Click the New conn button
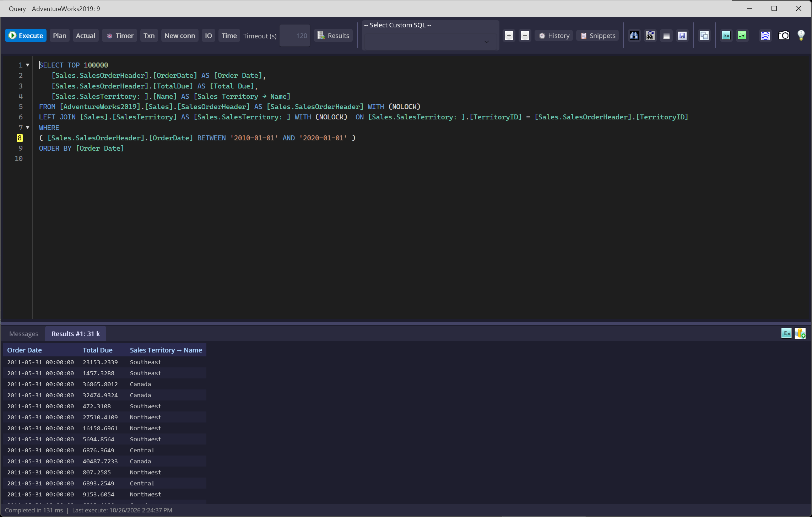The width and height of the screenshot is (812, 517). (x=180, y=36)
